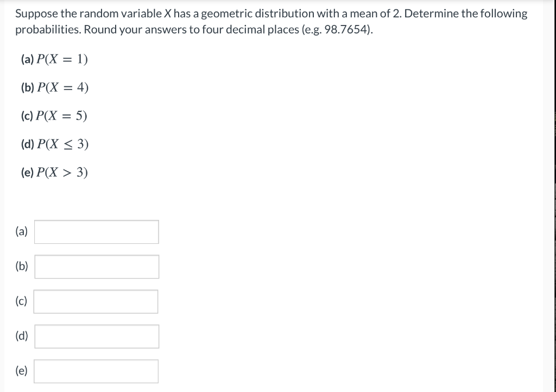Select the (e) label next to its answer box
The width and height of the screenshot is (556, 392).
click(x=21, y=371)
